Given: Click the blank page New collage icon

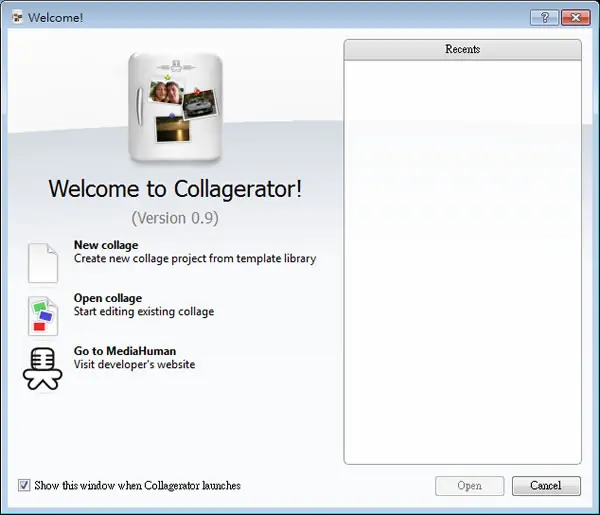Looking at the screenshot, I should (x=43, y=263).
